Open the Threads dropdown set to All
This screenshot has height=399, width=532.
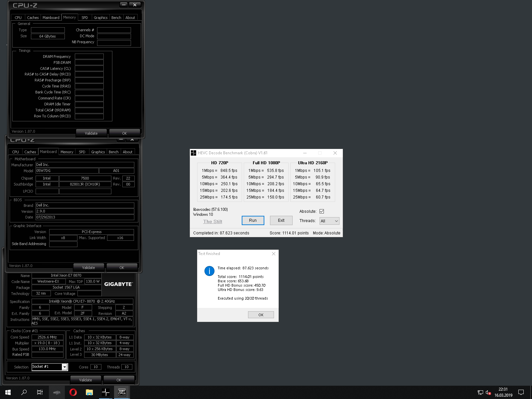point(330,221)
